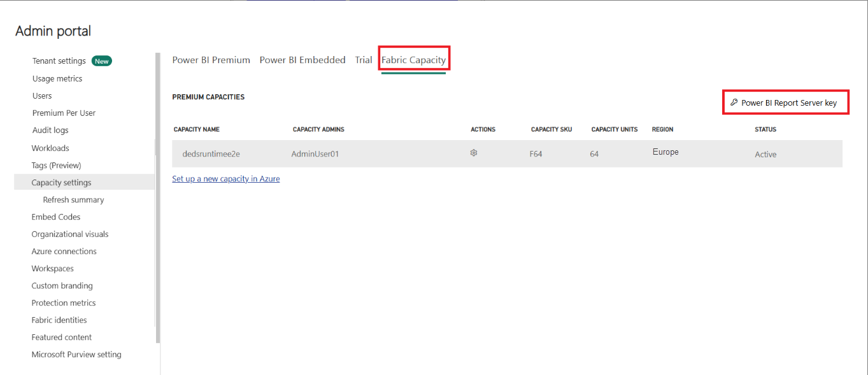The width and height of the screenshot is (868, 375).
Task: Go to Embed Codes
Action: pyautogui.click(x=56, y=216)
